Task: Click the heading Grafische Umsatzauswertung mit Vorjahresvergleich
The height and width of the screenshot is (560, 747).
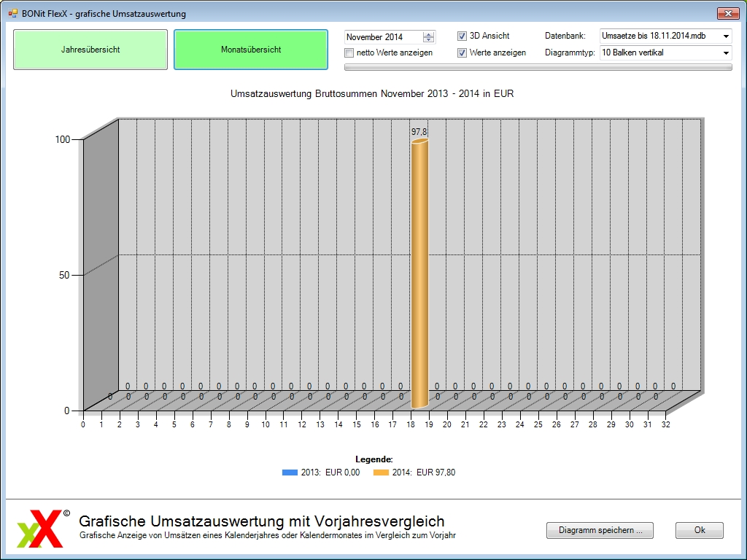Action: click(x=262, y=521)
